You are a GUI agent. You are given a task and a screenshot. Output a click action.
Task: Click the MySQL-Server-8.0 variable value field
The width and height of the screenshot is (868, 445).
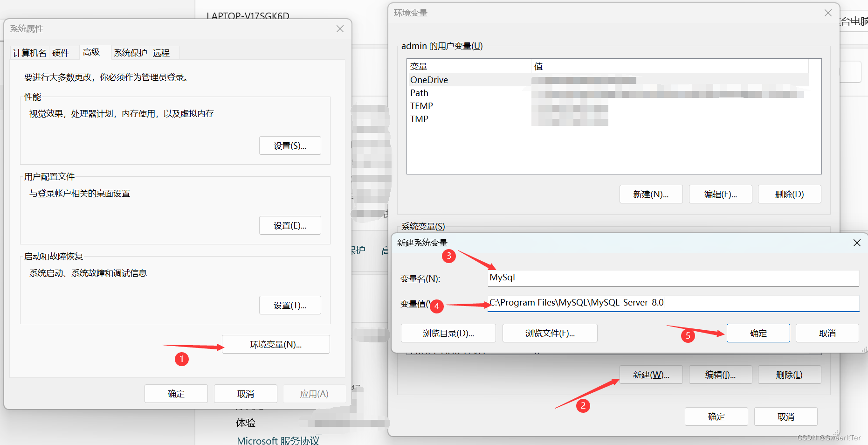[x=673, y=303]
